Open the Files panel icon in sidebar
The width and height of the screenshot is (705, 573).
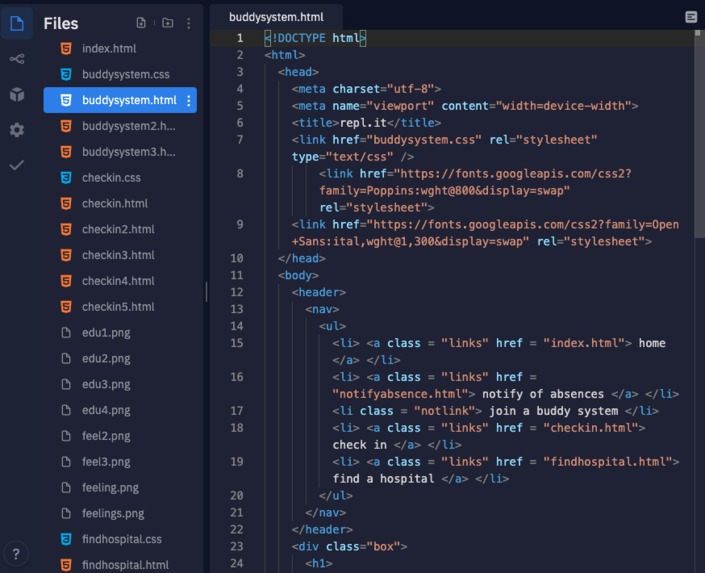click(17, 23)
